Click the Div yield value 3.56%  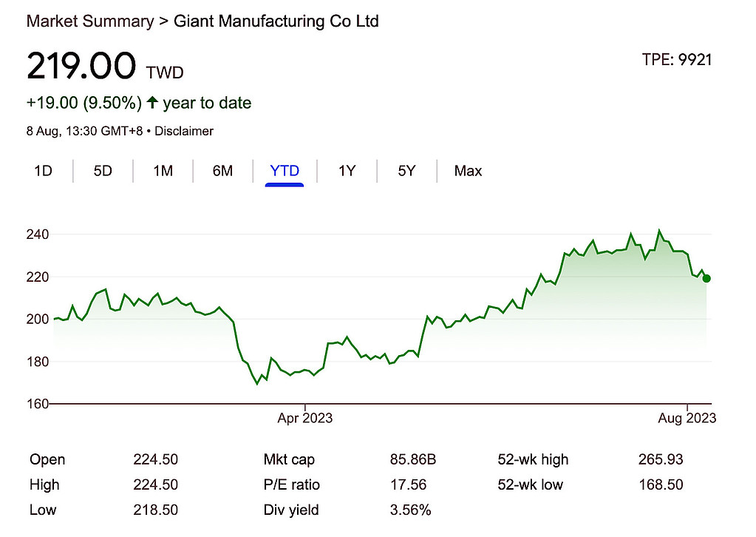point(410,510)
